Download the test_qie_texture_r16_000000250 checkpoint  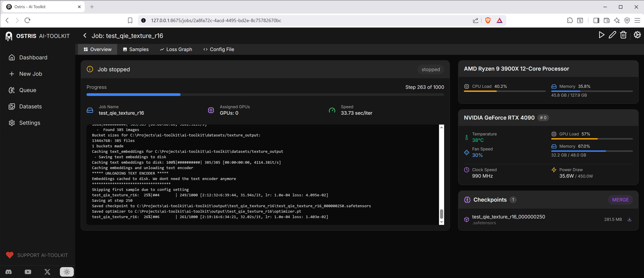pos(630,220)
